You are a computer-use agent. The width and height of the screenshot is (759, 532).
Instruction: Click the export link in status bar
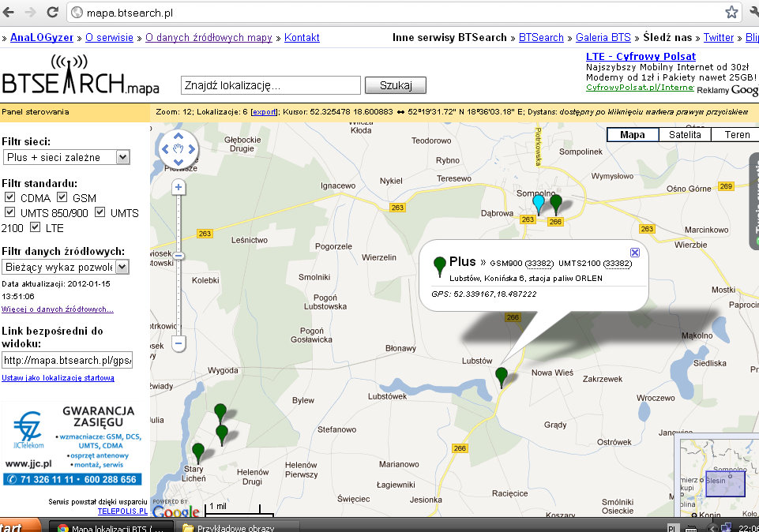265,112
